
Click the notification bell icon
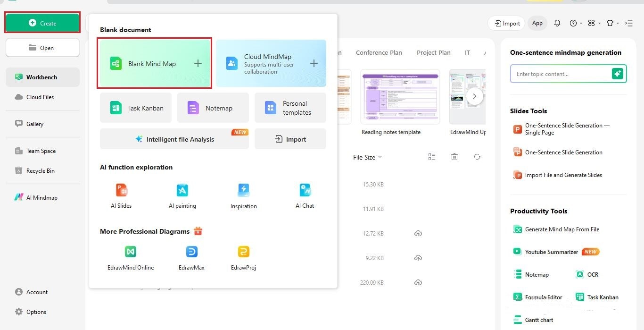557,23
